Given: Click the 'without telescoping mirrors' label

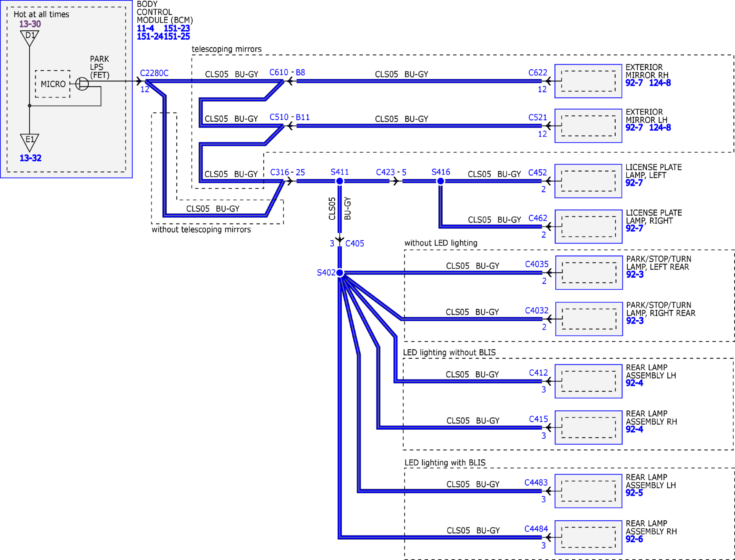Looking at the screenshot, I should [x=201, y=230].
